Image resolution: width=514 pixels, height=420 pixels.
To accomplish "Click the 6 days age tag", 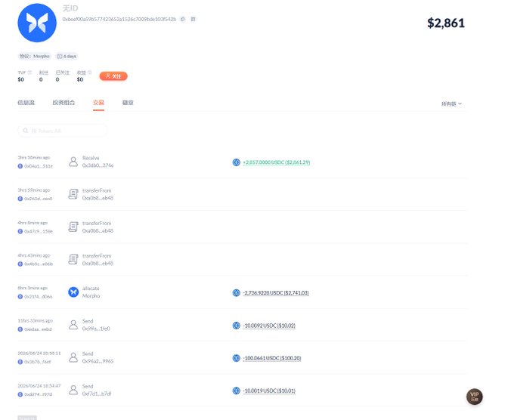I will pos(67,57).
